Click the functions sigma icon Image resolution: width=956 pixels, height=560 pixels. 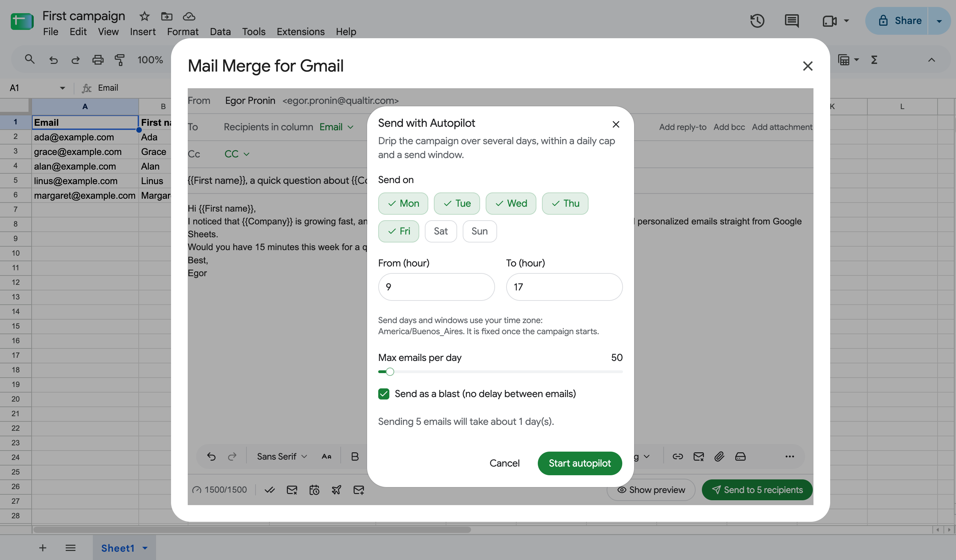coord(874,59)
